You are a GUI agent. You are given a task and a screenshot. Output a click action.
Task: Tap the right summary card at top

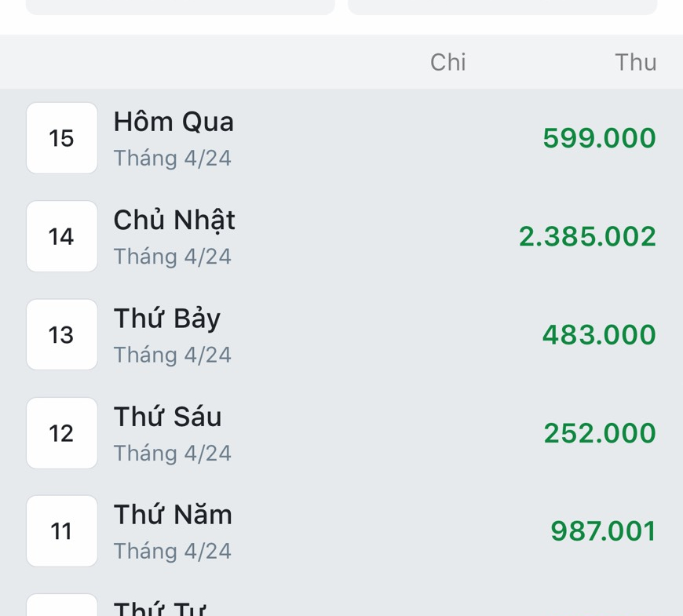502,7
